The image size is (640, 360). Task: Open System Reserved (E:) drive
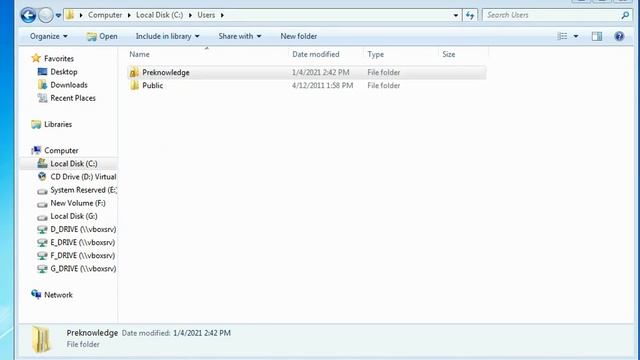click(x=83, y=190)
